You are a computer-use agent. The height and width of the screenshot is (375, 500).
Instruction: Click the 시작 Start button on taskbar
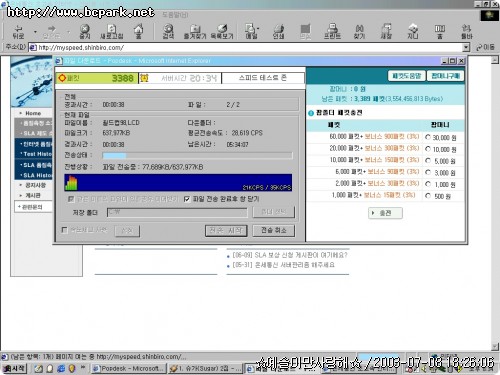click(14, 368)
